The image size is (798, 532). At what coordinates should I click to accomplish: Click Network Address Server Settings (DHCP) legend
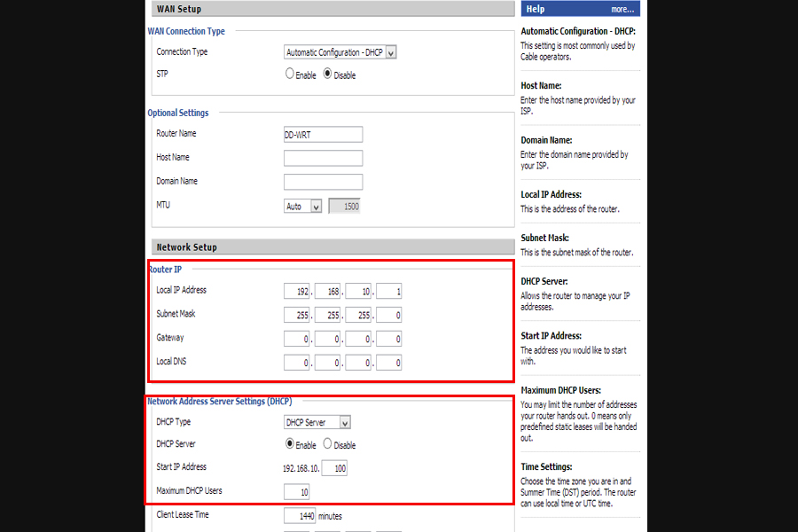(x=220, y=401)
